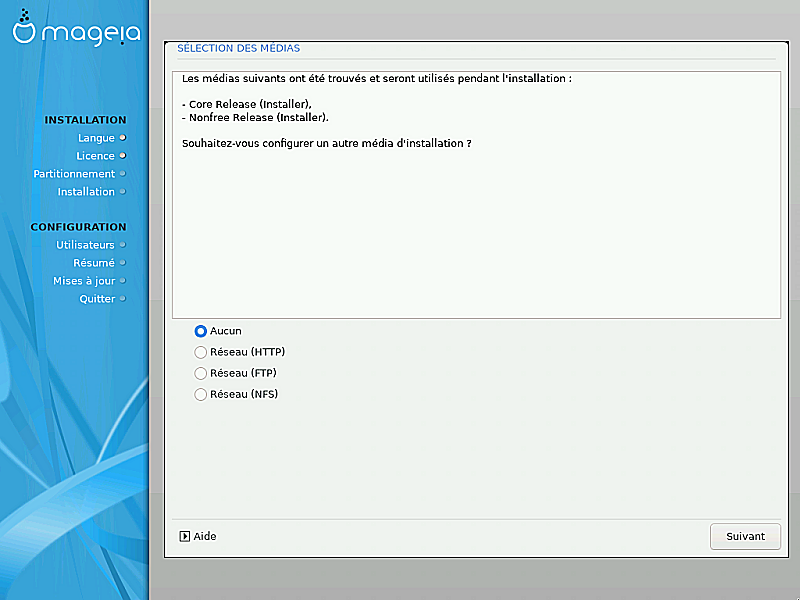Screen dimensions: 800x600
Task: Expand the Aide help section
Action: click(x=198, y=536)
